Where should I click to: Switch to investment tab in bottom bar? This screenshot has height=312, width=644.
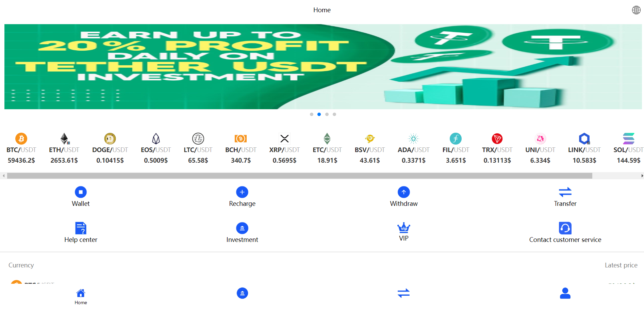point(242,293)
